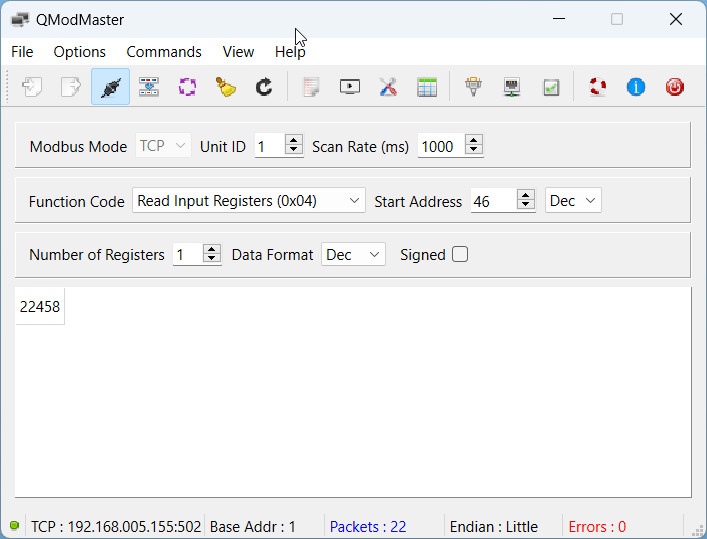Toggle the Connect plug icon

click(x=110, y=87)
